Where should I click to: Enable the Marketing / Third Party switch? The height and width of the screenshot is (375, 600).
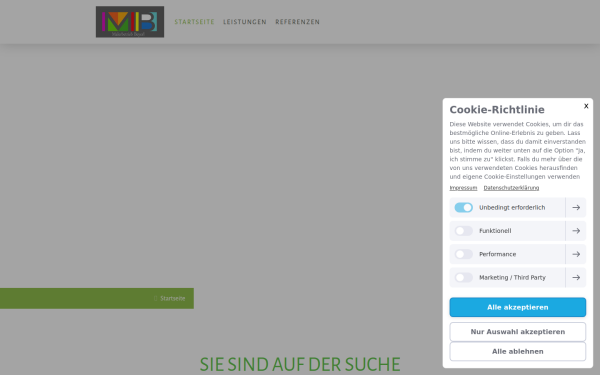tap(464, 277)
